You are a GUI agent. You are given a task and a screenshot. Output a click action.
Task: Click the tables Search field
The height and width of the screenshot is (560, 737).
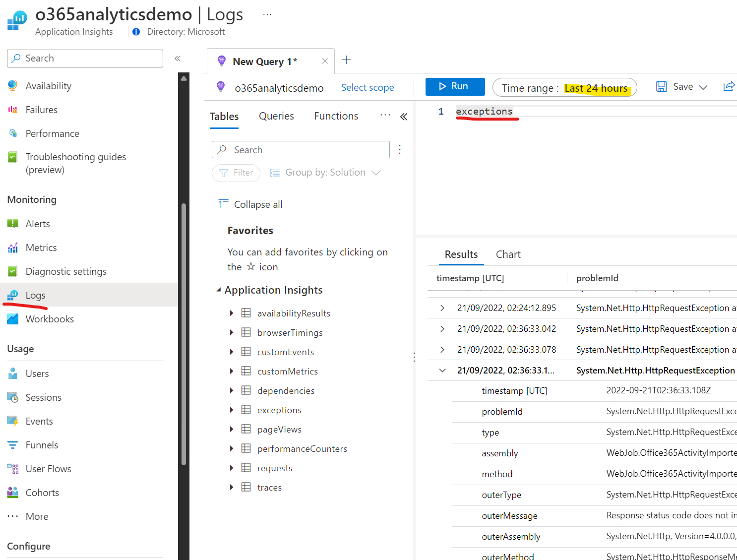(301, 150)
